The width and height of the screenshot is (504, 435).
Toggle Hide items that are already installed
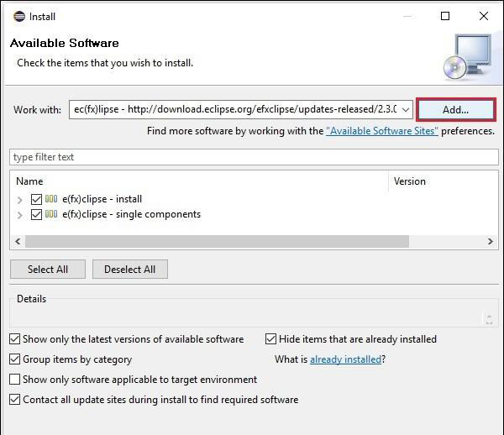point(270,339)
